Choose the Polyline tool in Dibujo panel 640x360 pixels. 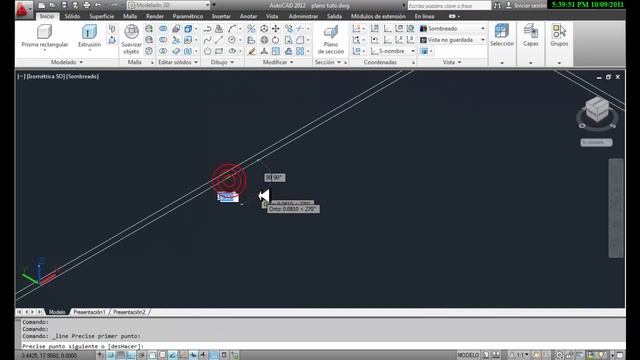(207, 29)
